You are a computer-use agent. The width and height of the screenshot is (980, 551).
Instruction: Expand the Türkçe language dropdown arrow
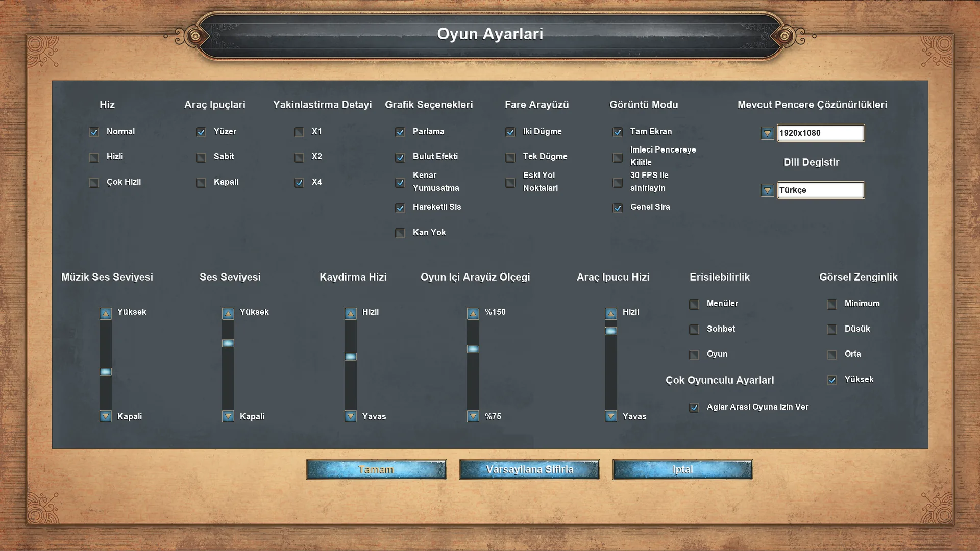pos(767,190)
